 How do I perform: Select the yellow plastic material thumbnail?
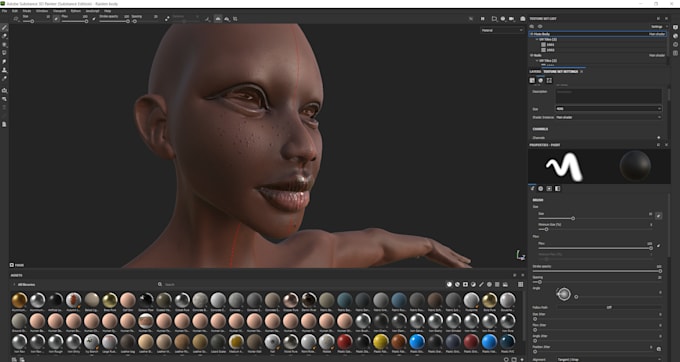[381, 342]
